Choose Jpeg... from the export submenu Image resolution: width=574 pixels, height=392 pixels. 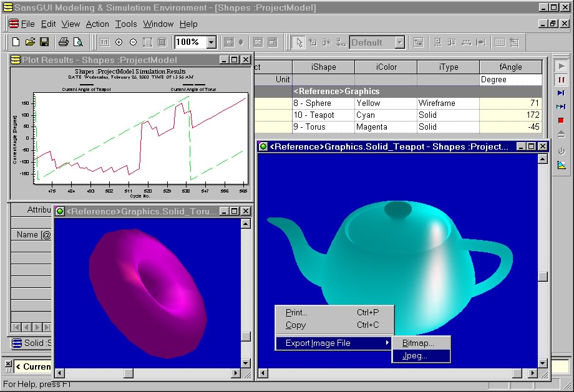(415, 356)
